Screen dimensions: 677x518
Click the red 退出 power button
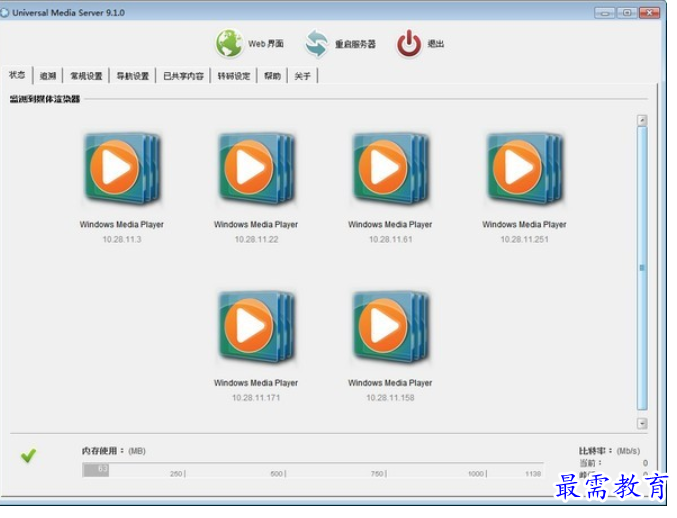point(420,44)
